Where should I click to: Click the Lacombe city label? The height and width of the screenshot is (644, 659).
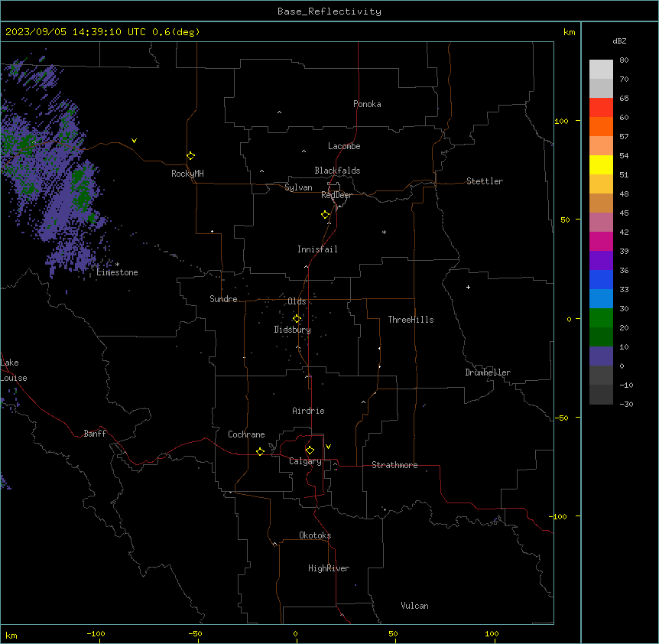pyautogui.click(x=344, y=146)
